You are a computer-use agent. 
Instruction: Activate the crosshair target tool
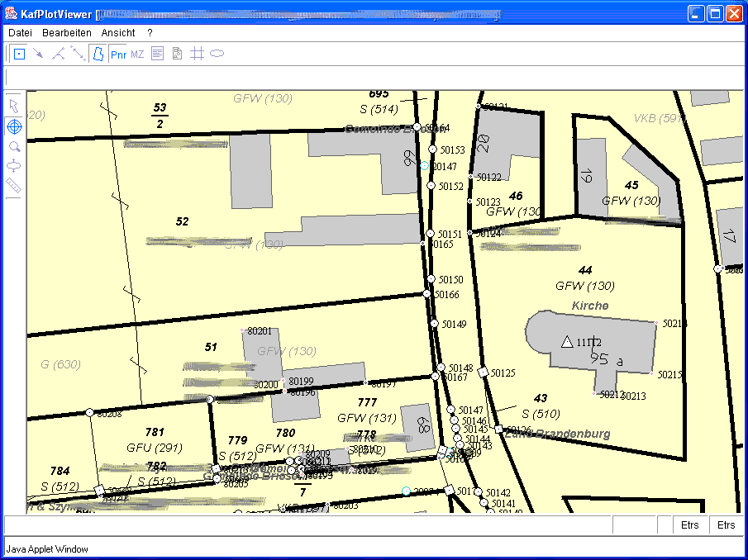click(14, 126)
